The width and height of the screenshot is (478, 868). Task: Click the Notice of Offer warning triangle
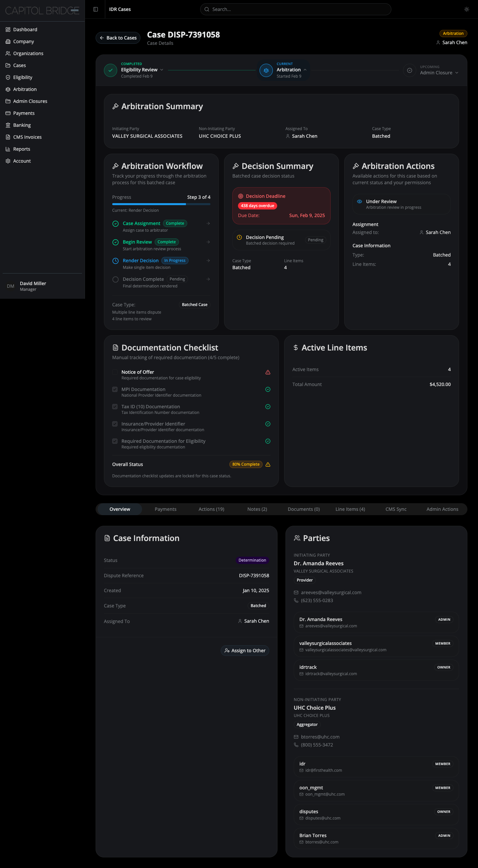268,372
